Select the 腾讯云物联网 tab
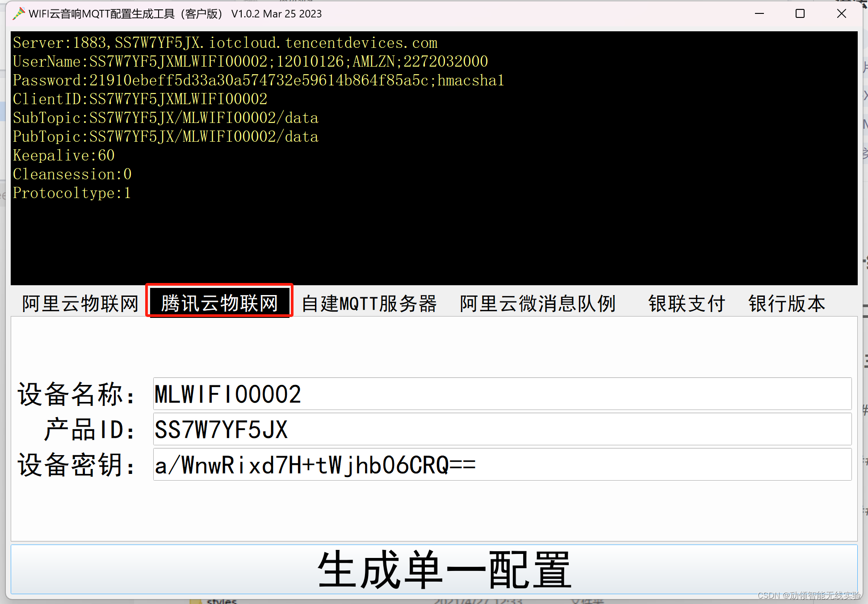This screenshot has width=868, height=604. 219,304
